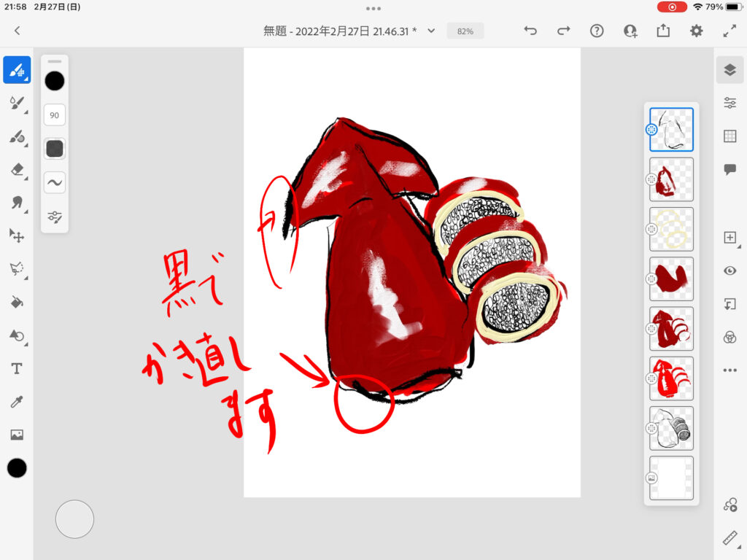This screenshot has height=560, width=747.
Task: Open app settings gear menu
Action: [x=697, y=31]
